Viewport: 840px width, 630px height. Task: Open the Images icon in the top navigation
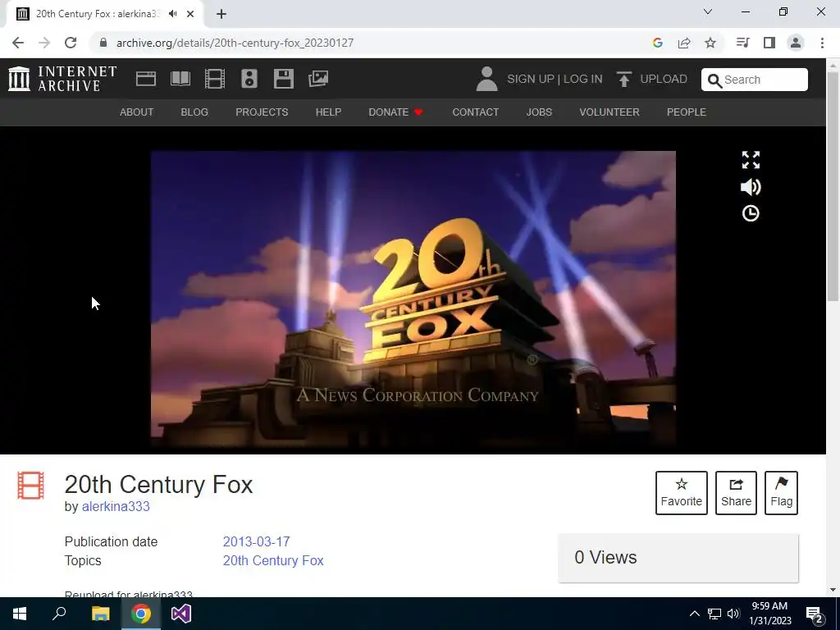pyautogui.click(x=318, y=79)
